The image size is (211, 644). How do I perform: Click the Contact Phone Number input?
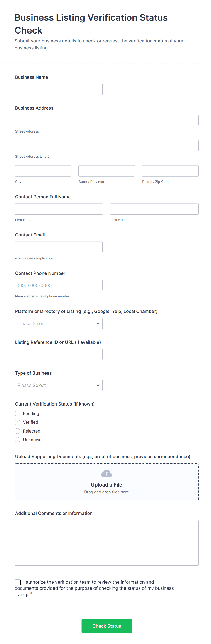(59, 285)
